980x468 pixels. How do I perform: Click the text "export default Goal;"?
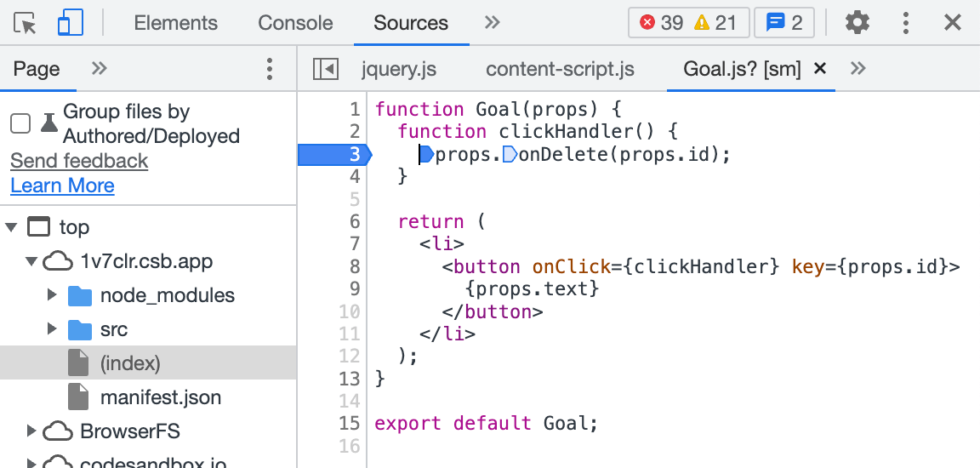click(487, 424)
